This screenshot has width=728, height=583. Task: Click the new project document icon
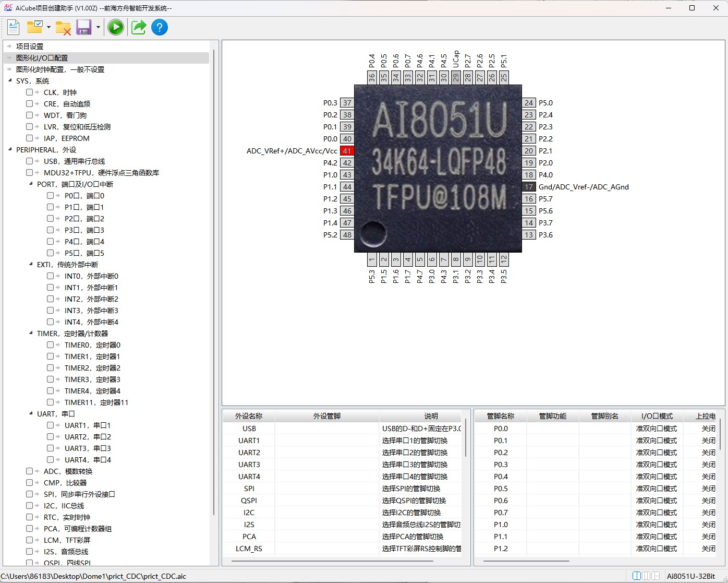pyautogui.click(x=14, y=27)
